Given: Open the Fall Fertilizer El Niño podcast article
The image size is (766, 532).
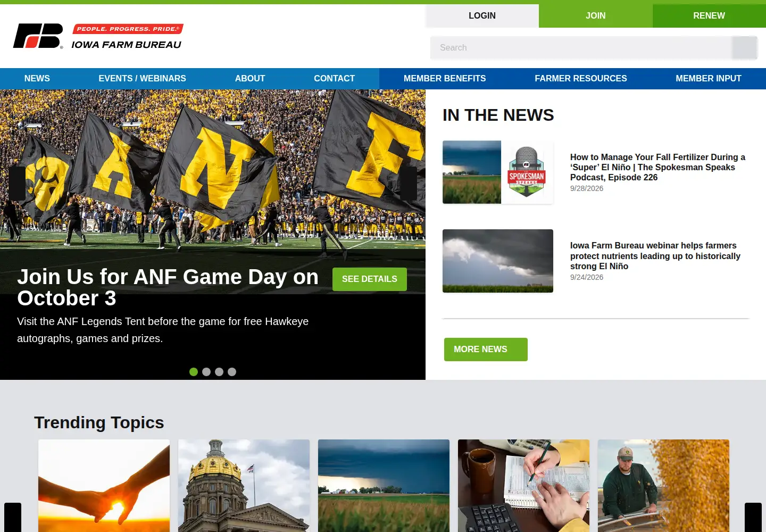Looking at the screenshot, I should 657,167.
